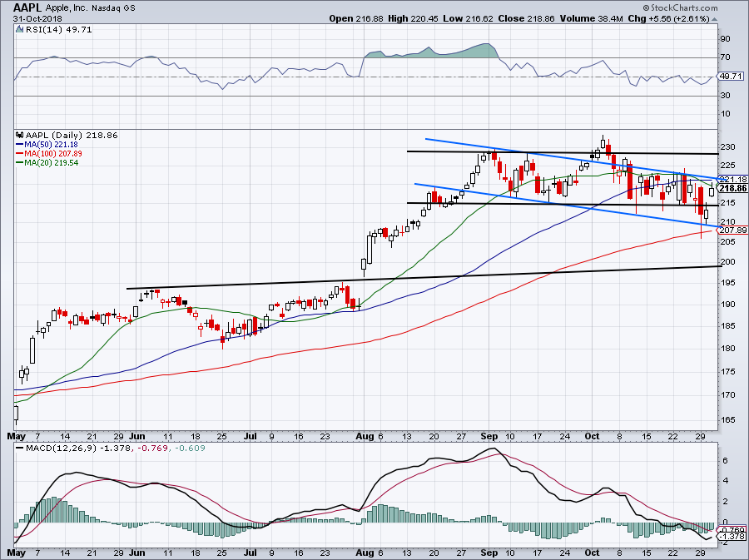749x560 pixels.
Task: Click the Jul label on the date axis under the price chart
Action: coord(250,436)
